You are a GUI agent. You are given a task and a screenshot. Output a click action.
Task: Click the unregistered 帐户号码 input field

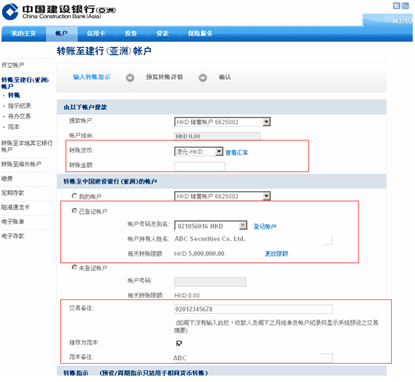point(210,282)
